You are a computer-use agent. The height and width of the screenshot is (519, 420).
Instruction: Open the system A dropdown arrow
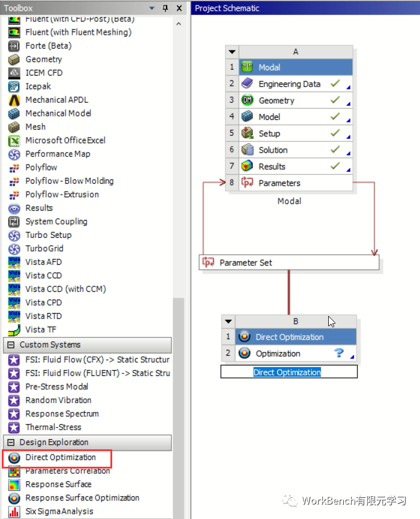[232, 52]
